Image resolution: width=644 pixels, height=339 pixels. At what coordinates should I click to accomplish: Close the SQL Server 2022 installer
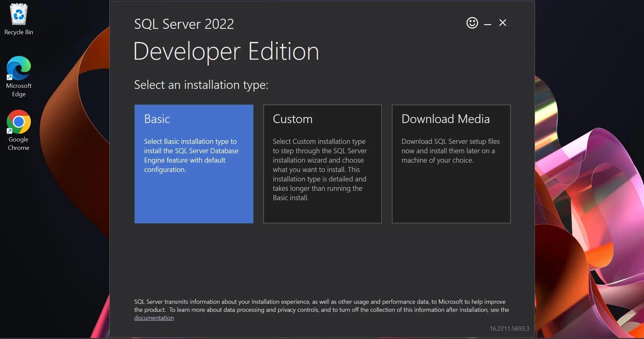click(503, 22)
